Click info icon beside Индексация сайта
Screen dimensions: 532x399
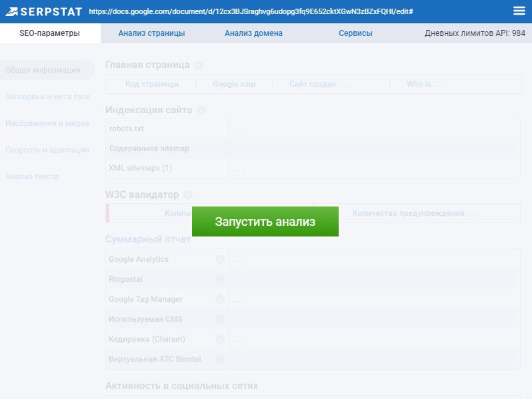tap(201, 110)
